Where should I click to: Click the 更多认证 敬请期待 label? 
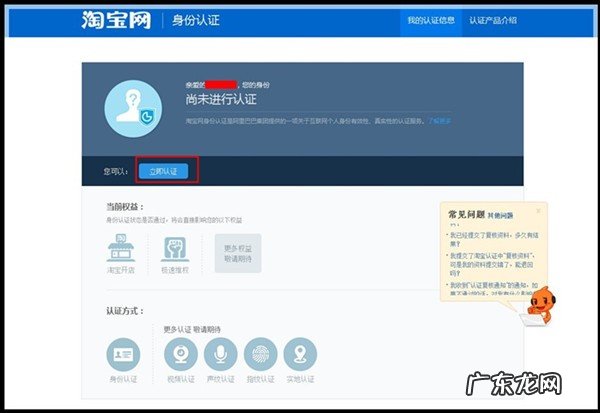192,329
